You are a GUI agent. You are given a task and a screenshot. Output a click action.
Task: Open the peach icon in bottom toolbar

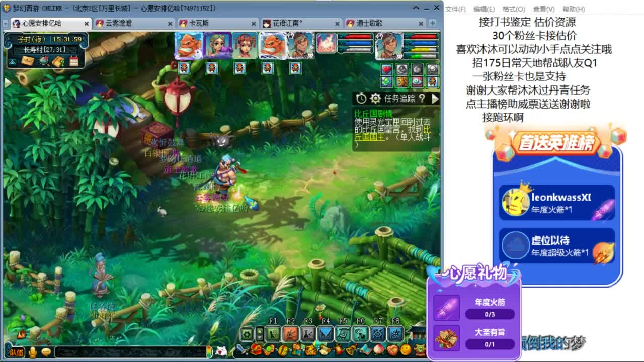[379, 349]
